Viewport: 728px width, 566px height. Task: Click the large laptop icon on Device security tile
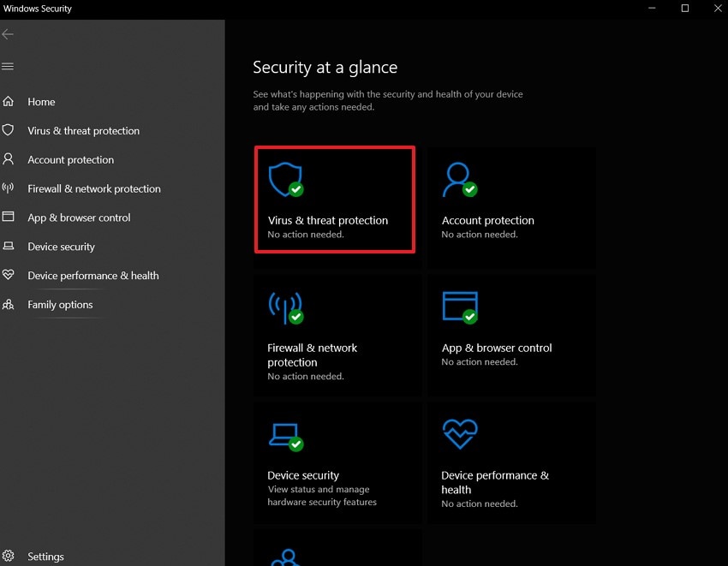(284, 434)
